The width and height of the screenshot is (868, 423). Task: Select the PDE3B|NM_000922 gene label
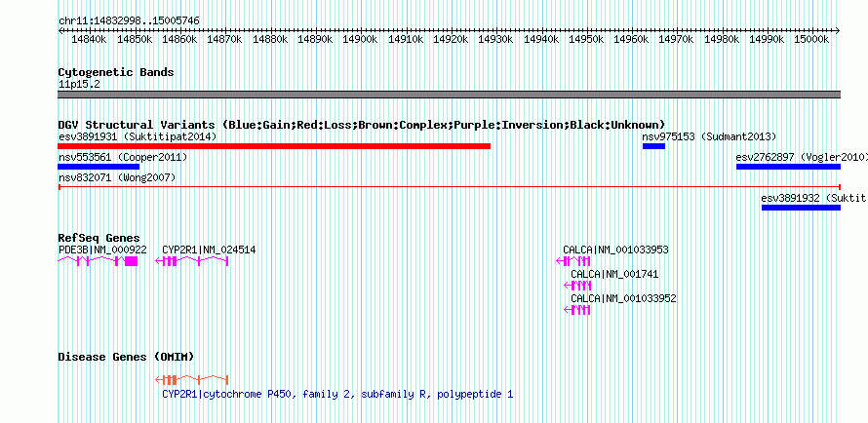pos(102,250)
